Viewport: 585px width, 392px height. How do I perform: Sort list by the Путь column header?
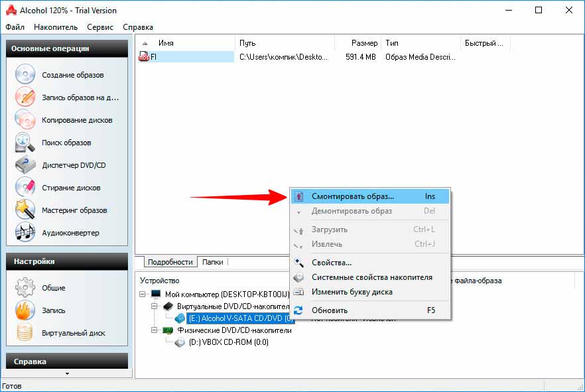pos(285,43)
